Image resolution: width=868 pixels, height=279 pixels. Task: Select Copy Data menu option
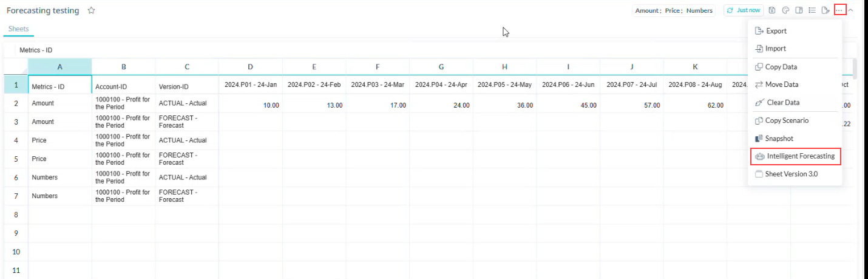click(781, 67)
